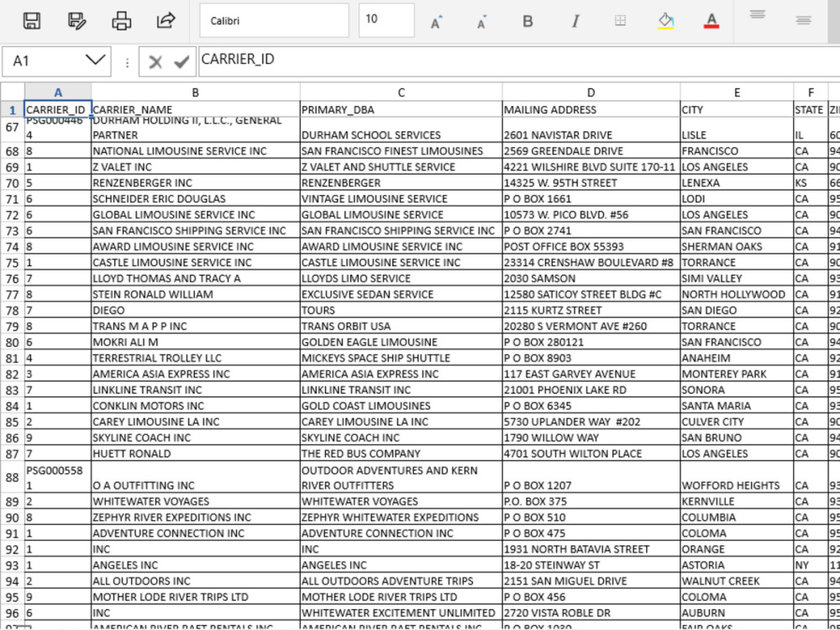Click the font size box showing 10

click(386, 20)
